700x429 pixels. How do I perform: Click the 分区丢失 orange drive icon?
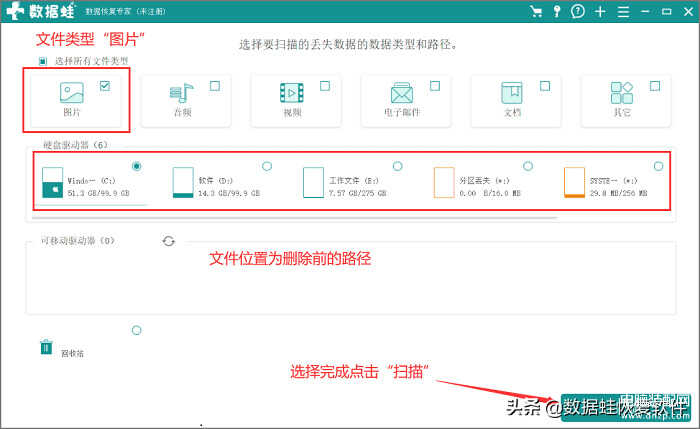click(444, 183)
